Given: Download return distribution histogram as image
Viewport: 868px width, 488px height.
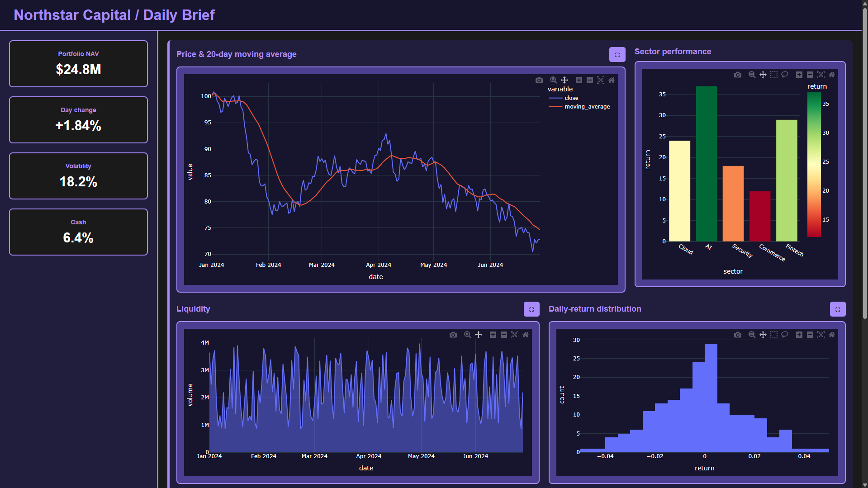Looking at the screenshot, I should click(x=738, y=335).
